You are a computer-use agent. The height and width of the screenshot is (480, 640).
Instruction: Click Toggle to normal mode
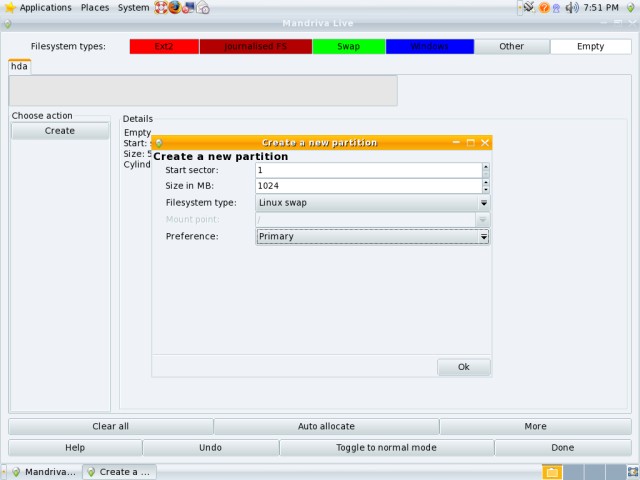(x=387, y=448)
